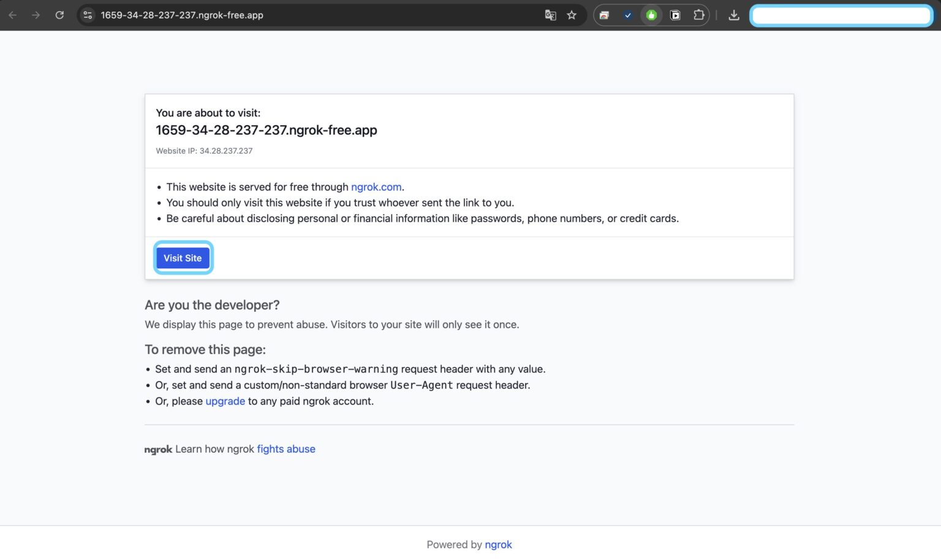Click the highlighted field at top right
The width and height of the screenshot is (941, 560).
pos(840,15)
